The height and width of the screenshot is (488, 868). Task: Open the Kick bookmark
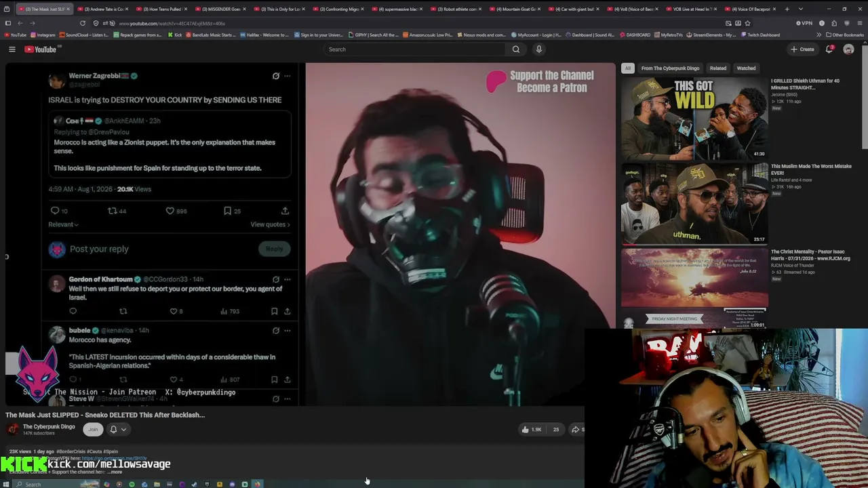click(175, 35)
